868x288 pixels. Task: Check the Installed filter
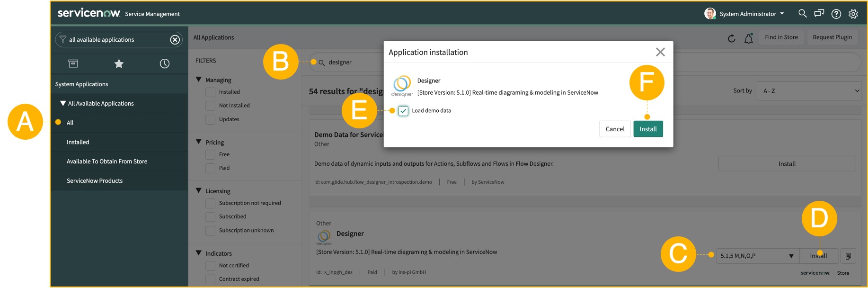coord(210,92)
